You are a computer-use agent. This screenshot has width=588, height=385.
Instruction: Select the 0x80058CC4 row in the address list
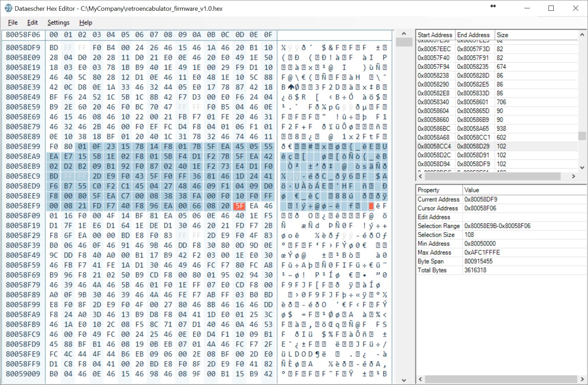point(450,146)
